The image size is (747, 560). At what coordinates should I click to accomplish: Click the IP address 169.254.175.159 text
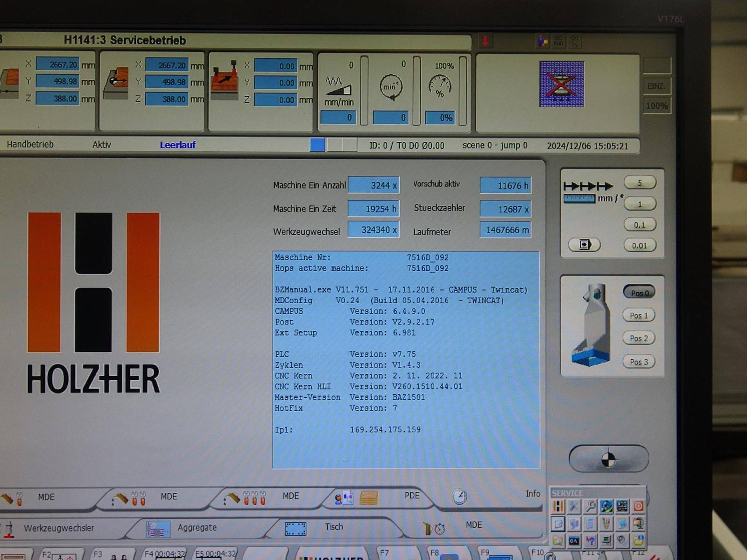point(385,429)
